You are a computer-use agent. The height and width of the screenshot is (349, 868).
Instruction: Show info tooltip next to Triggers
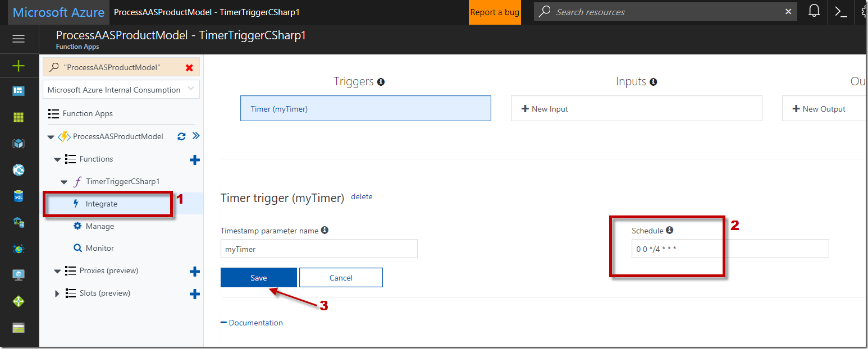[x=381, y=82]
